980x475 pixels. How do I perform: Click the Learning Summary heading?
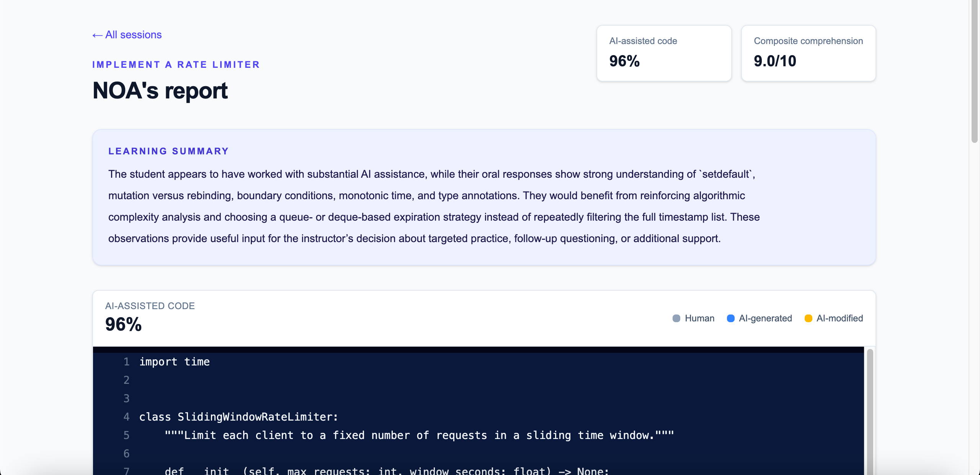tap(168, 151)
